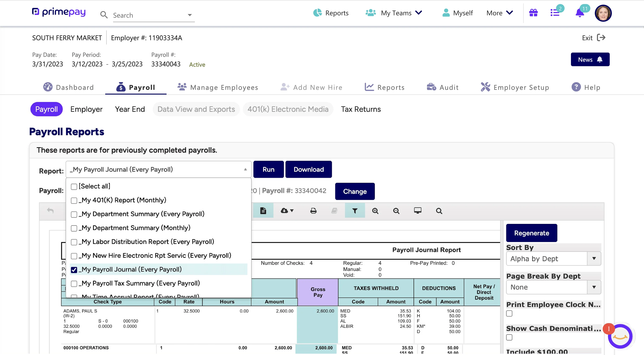Select the Payroll sub-tab pill
Viewport: 644px width, 355px height.
(x=46, y=109)
